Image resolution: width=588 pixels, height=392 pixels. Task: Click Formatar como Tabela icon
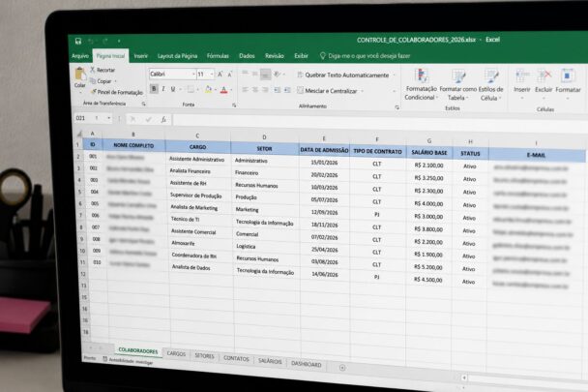pos(457,76)
